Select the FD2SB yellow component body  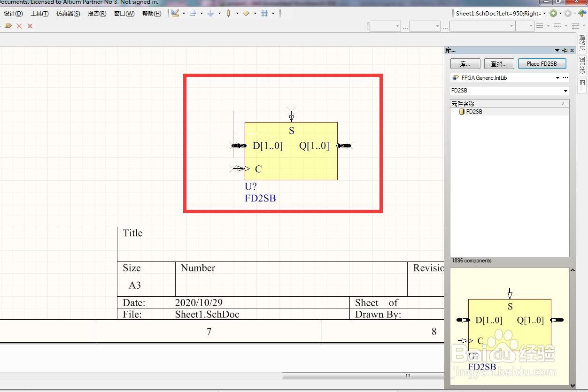(291, 151)
